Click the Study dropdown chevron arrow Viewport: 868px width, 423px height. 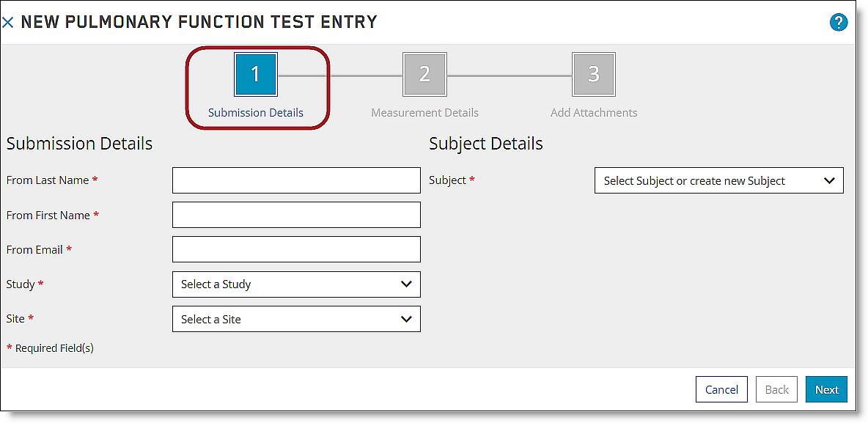pyautogui.click(x=406, y=284)
